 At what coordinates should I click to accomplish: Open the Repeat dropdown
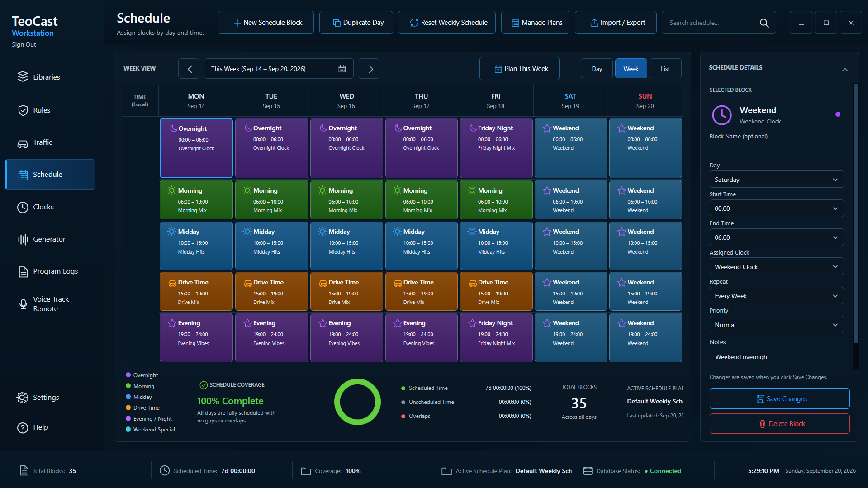(x=776, y=296)
